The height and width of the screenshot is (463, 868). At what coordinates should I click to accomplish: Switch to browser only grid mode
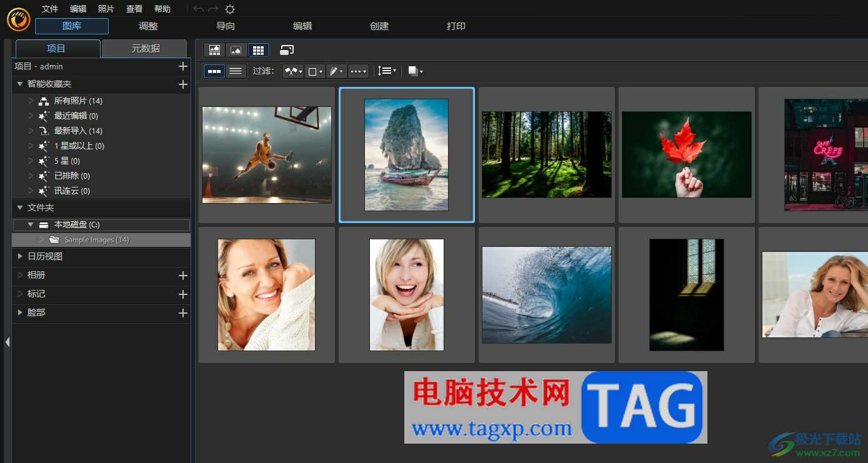coord(258,50)
